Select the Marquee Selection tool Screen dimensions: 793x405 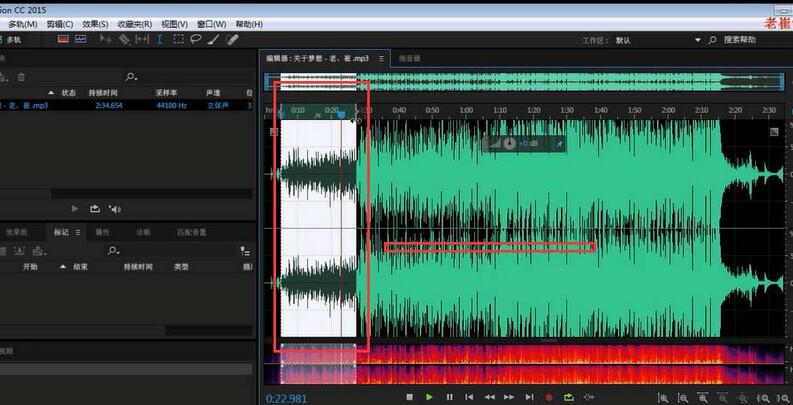pos(178,40)
